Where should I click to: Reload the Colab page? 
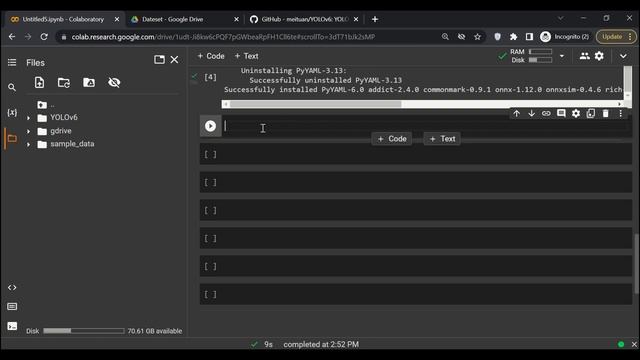pos(44,37)
